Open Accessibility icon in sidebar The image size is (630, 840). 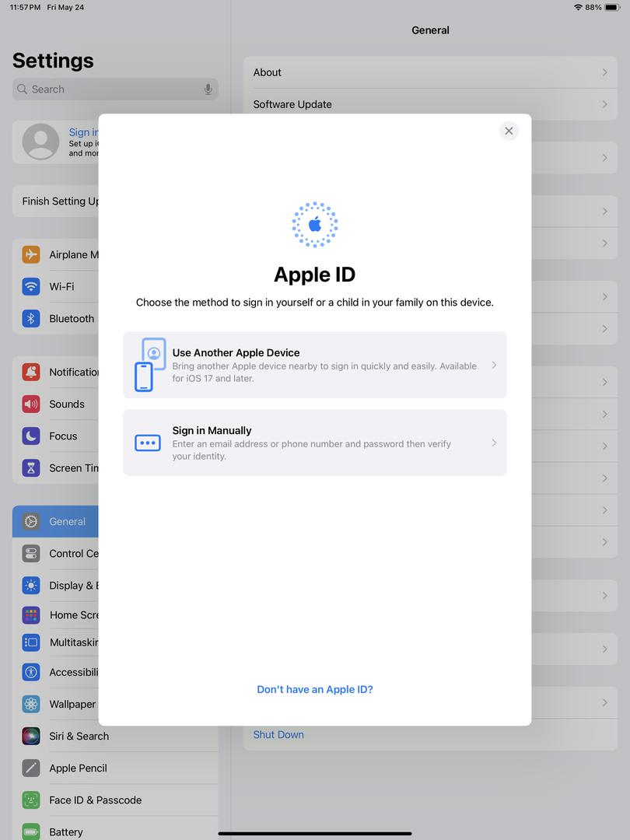click(31, 672)
